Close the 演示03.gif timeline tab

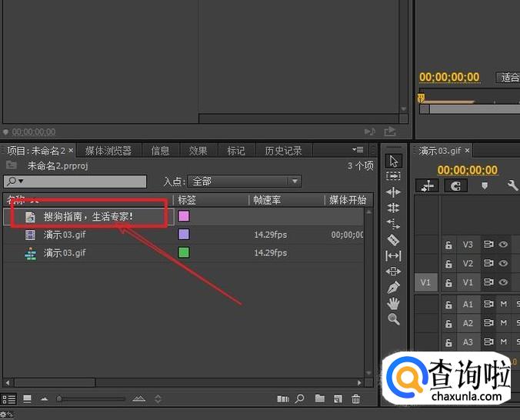tap(467, 151)
